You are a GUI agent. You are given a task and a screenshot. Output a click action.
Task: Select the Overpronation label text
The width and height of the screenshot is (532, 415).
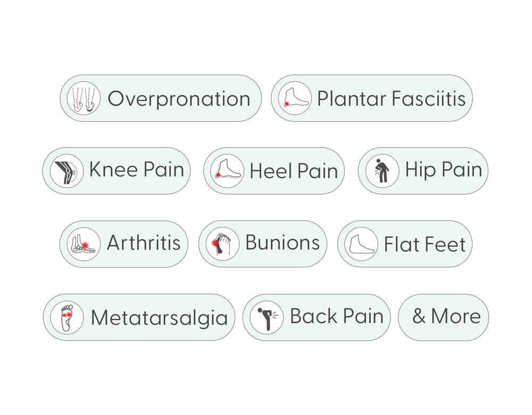(179, 99)
